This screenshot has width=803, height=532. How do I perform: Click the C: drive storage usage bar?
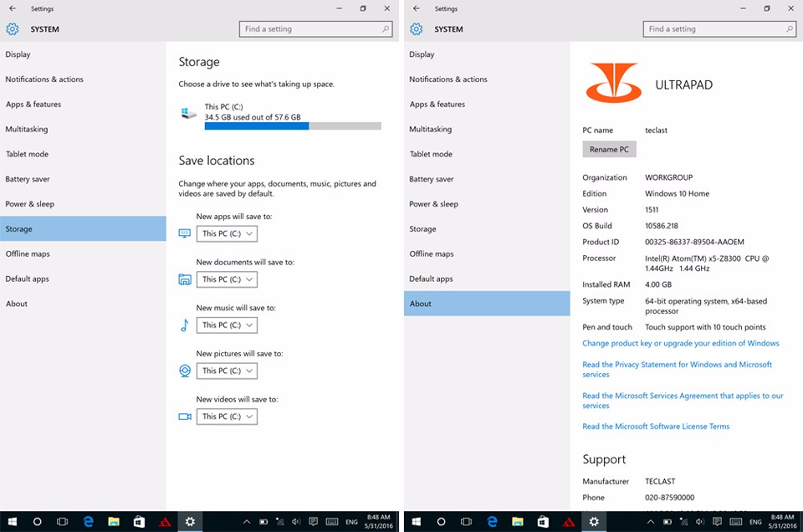point(293,126)
